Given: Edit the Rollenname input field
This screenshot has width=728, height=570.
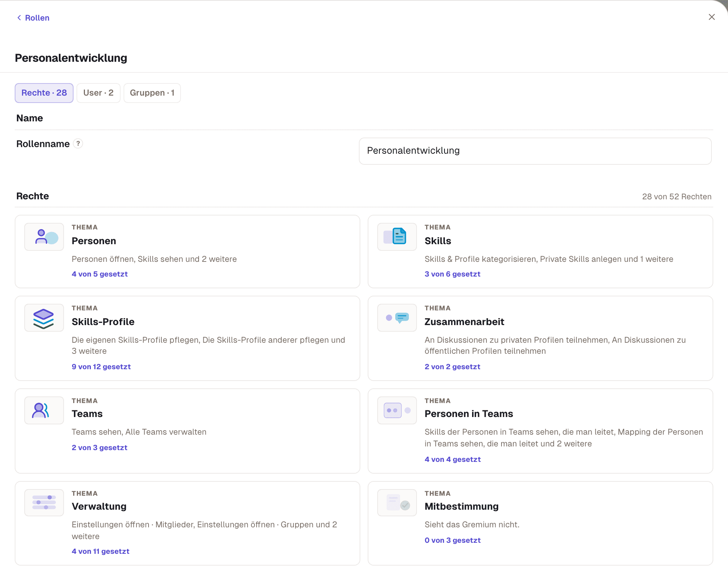Looking at the screenshot, I should 535,151.
